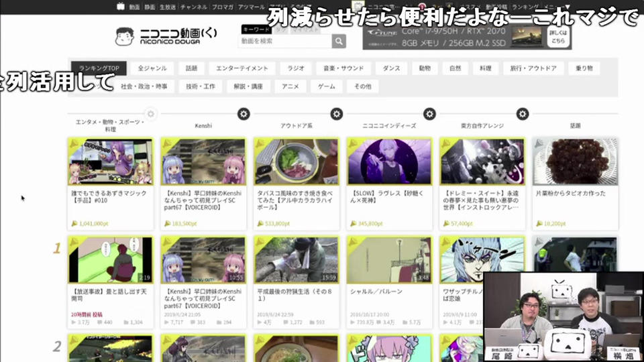Open 生放送 in the top navigation
644x362 pixels.
point(168,7)
